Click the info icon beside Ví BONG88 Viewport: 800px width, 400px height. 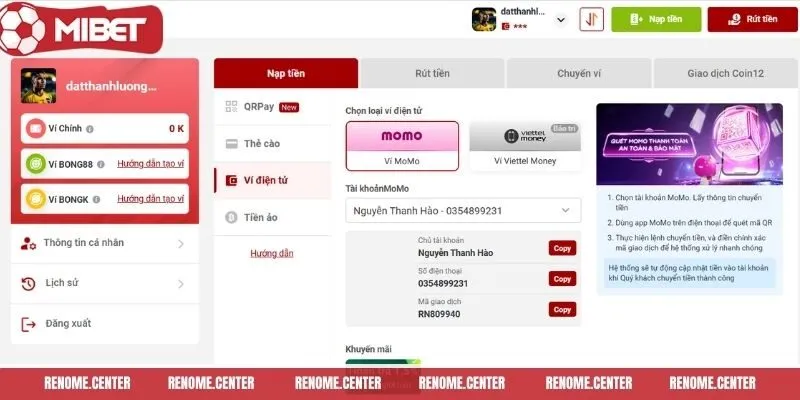(x=101, y=164)
